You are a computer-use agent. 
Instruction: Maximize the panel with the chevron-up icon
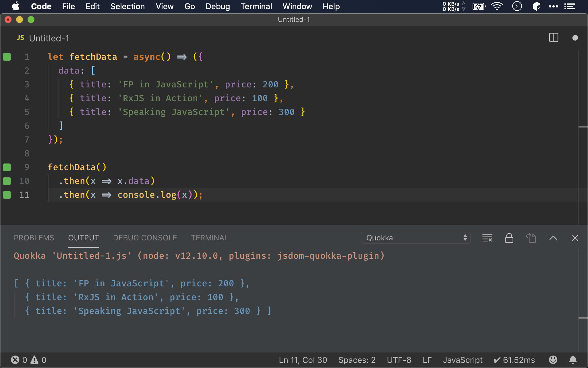click(553, 238)
